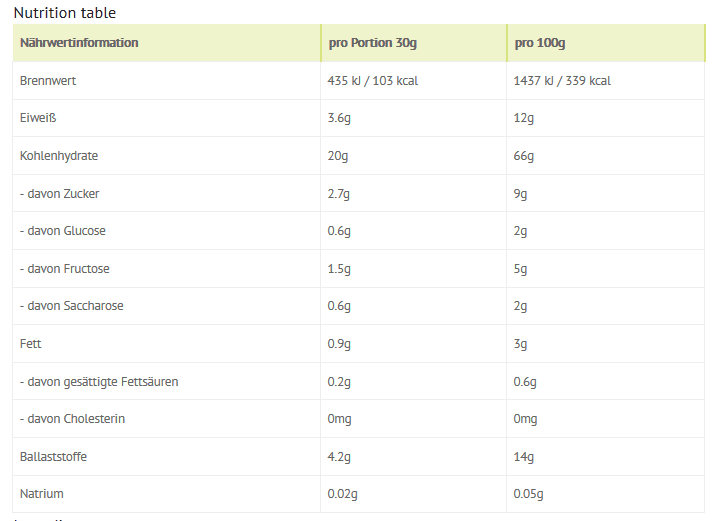Screen dimensions: 716x521
Task: Select the 'Fett' row label
Action: 31,343
